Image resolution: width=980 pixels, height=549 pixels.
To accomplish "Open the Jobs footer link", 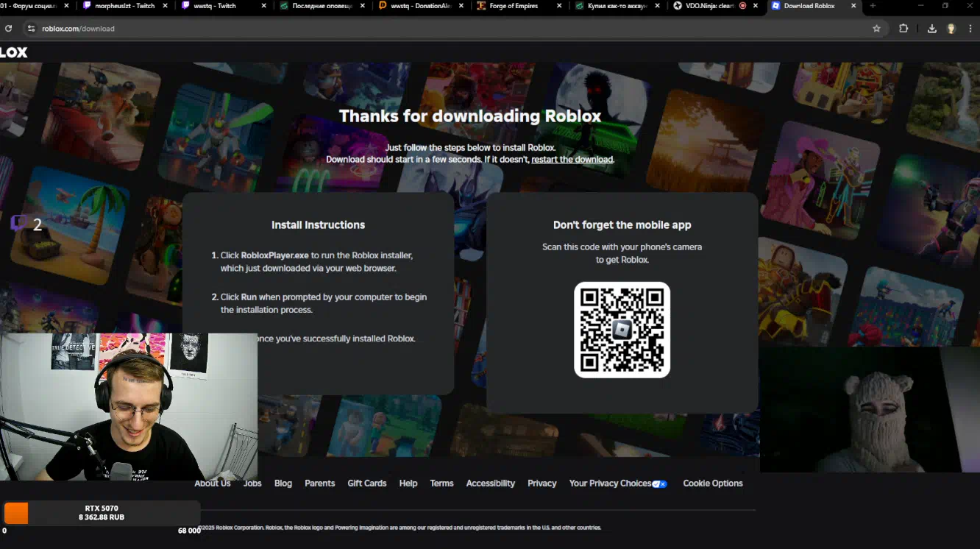I will click(x=252, y=484).
